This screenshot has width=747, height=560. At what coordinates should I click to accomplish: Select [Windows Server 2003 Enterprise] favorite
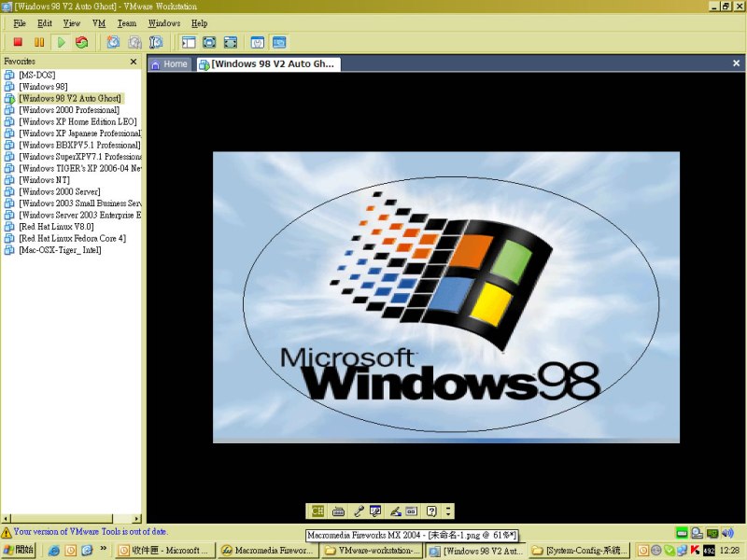coord(79,216)
